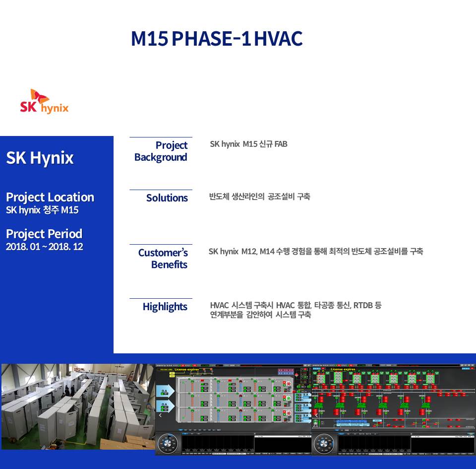Click the round dial under the piping diagram screen
476x469 pixels.
tap(324, 444)
